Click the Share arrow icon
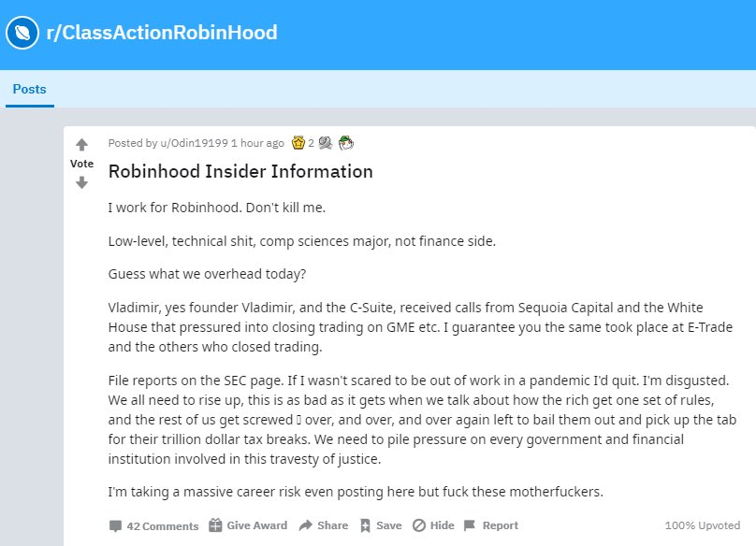756x546 pixels. tap(305, 525)
